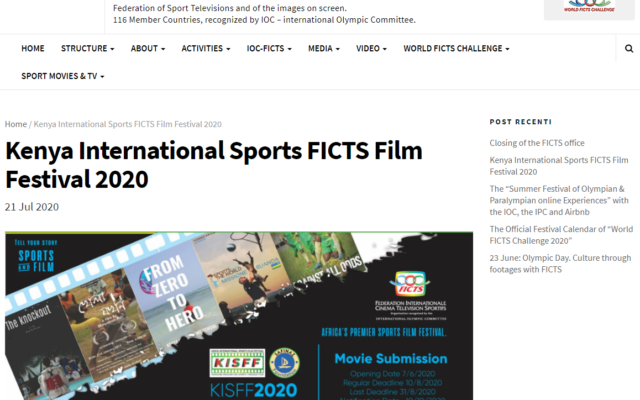Click the post date 21 Jul 2020

[x=32, y=207]
